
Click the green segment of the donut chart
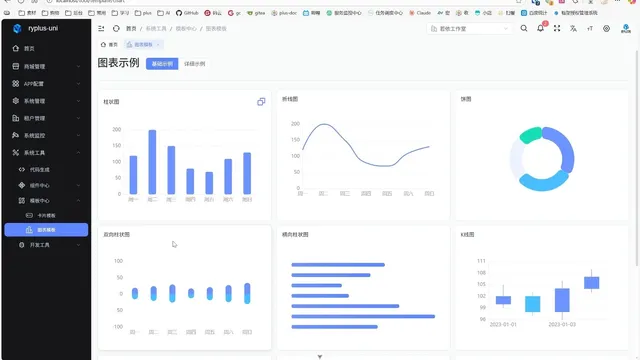pyautogui.click(x=530, y=136)
